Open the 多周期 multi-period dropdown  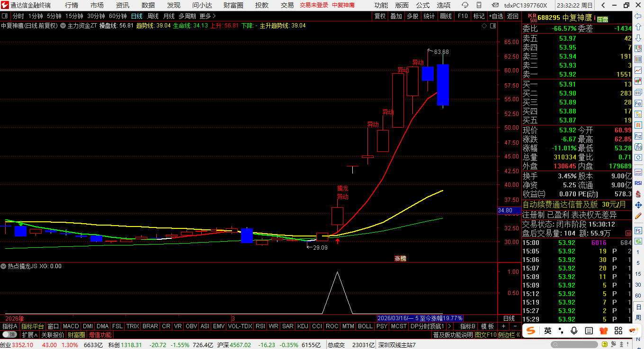[x=187, y=16]
